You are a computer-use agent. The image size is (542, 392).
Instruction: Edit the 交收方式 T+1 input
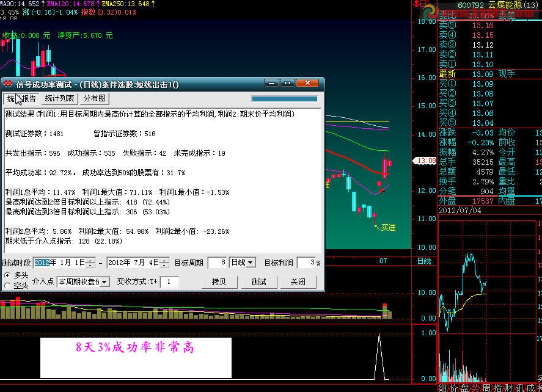point(169,281)
